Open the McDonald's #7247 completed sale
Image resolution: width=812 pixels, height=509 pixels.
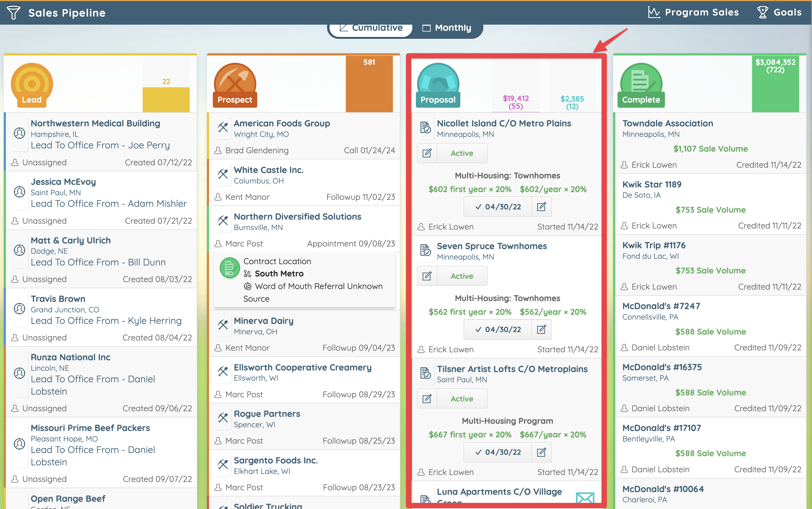pos(661,306)
